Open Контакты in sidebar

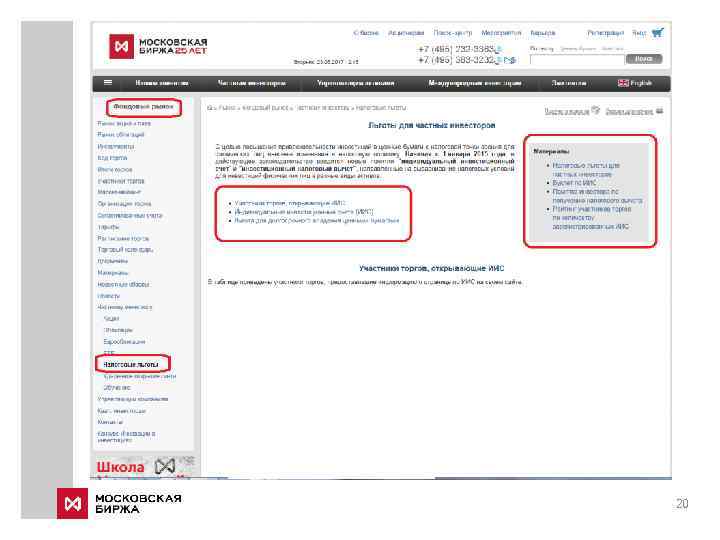(x=110, y=422)
